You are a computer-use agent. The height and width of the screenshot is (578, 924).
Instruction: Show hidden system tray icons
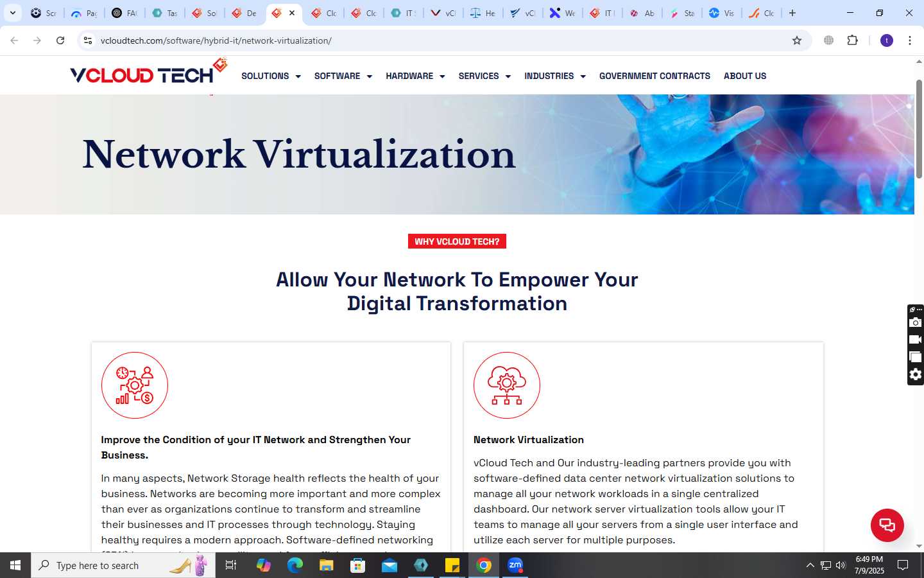[810, 565]
